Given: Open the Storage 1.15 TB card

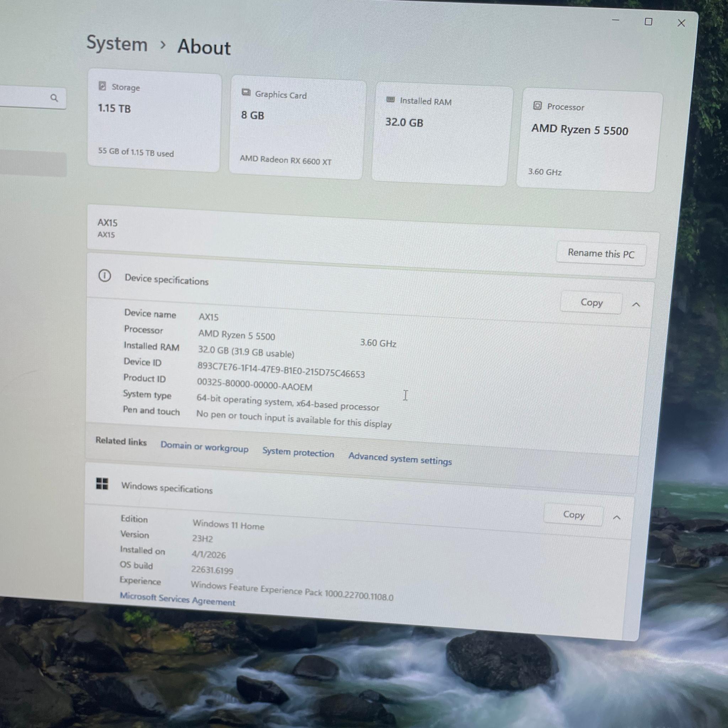Looking at the screenshot, I should tap(155, 121).
